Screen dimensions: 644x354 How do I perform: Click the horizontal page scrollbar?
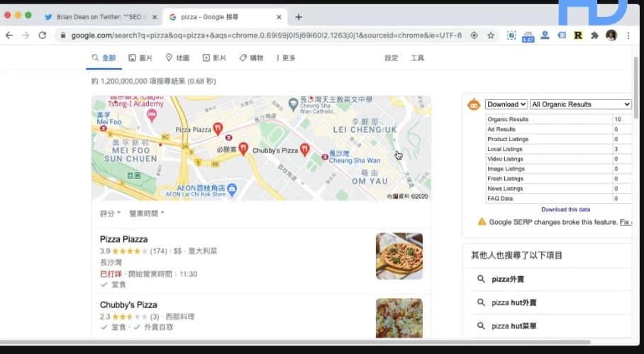295,342
